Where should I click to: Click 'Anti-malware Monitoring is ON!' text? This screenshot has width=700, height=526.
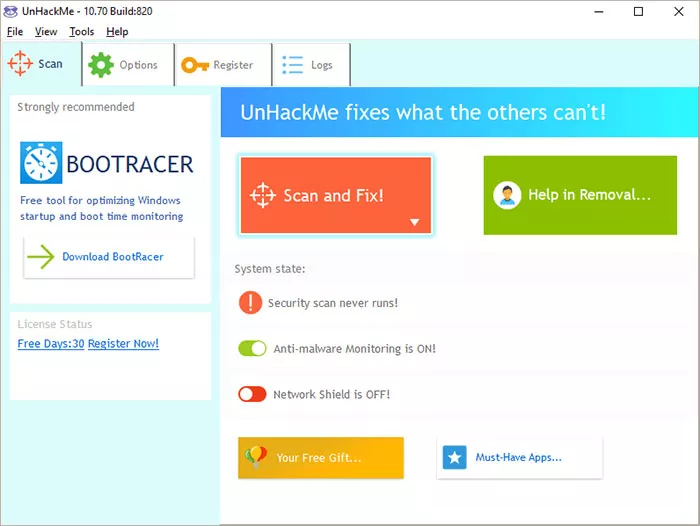(354, 349)
